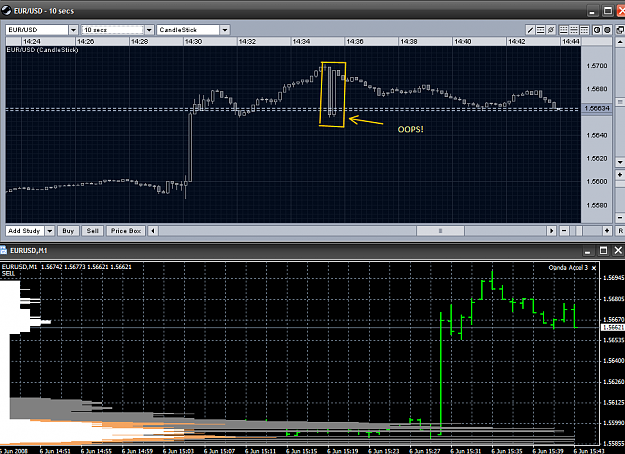
Task: Click the price scale up arrow
Action: pyautogui.click(x=620, y=41)
